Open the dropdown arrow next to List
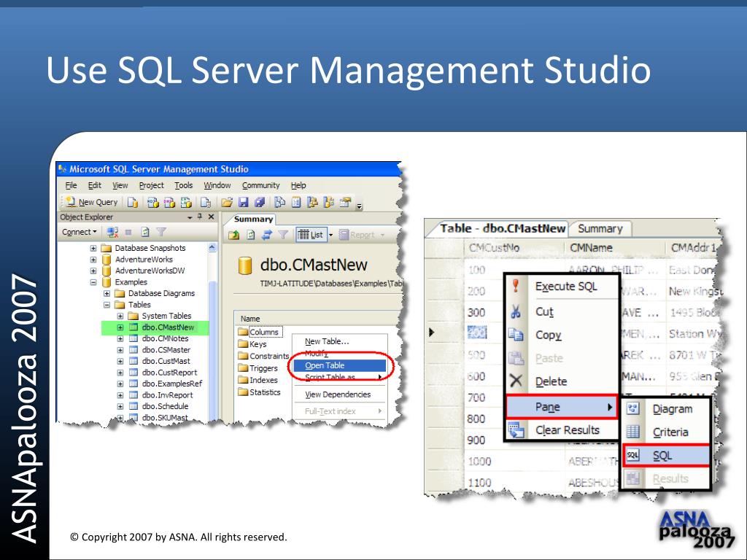Screen dimensions: 747x560 [x=330, y=235]
